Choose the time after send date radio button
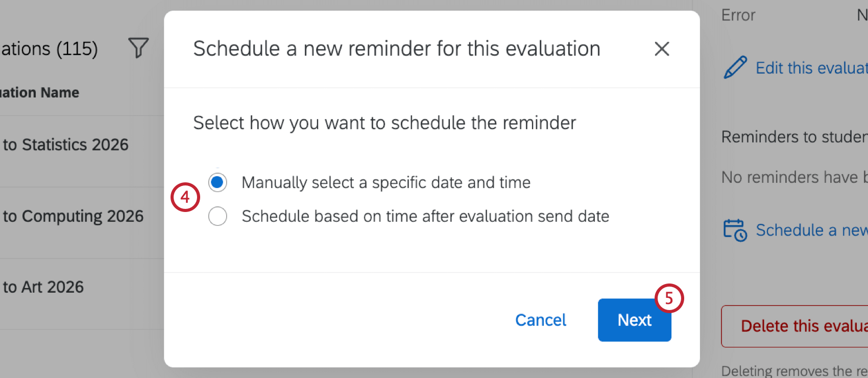This screenshot has height=378, width=868. pyautogui.click(x=218, y=216)
